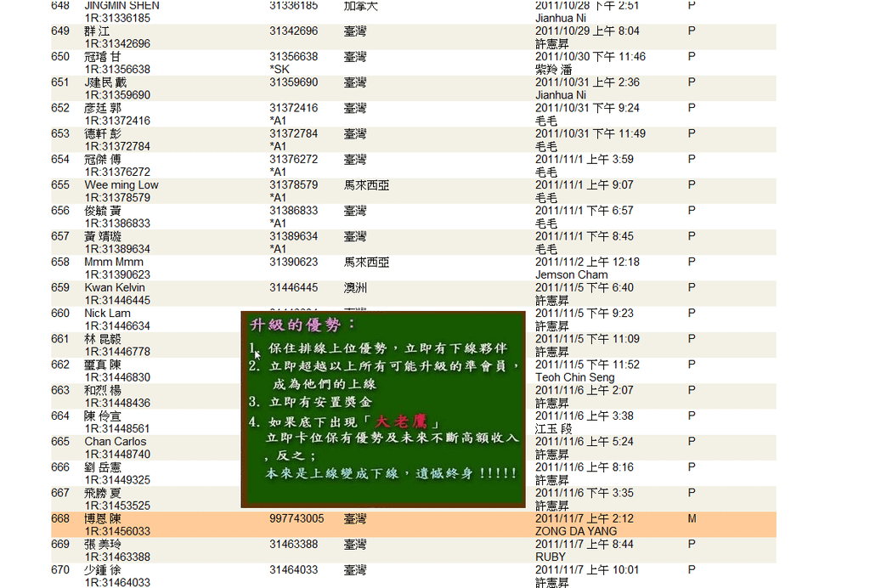Click the name Kwan Kelvin
This screenshot has width=870, height=588.
(115, 287)
